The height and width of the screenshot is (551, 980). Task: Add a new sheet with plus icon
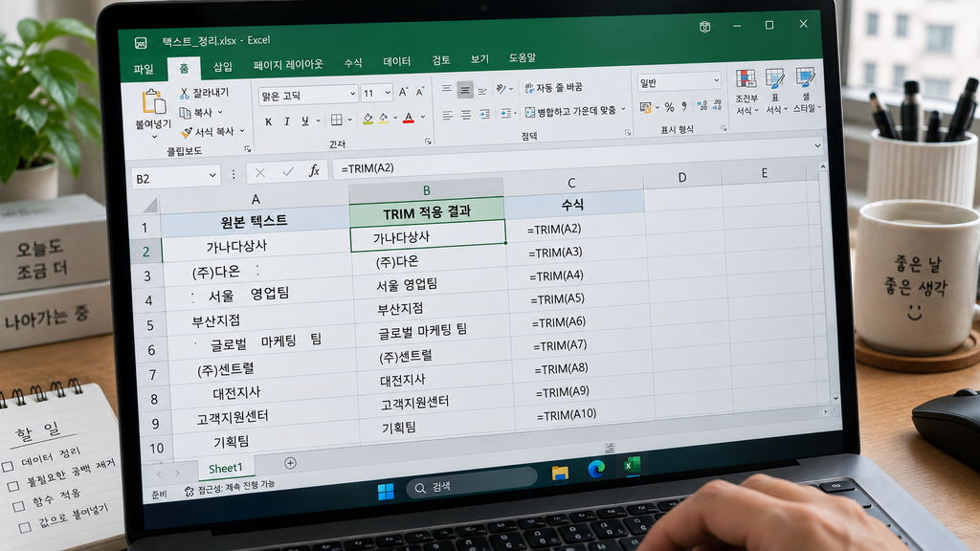click(290, 463)
